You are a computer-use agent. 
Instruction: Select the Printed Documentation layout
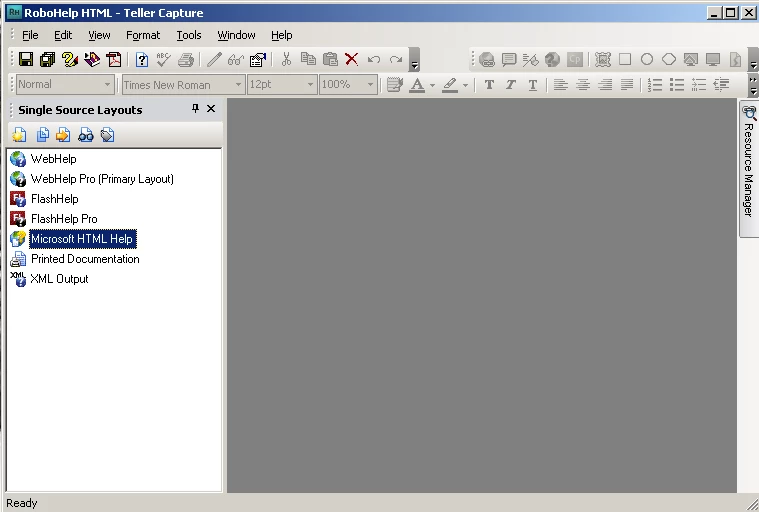(85, 259)
